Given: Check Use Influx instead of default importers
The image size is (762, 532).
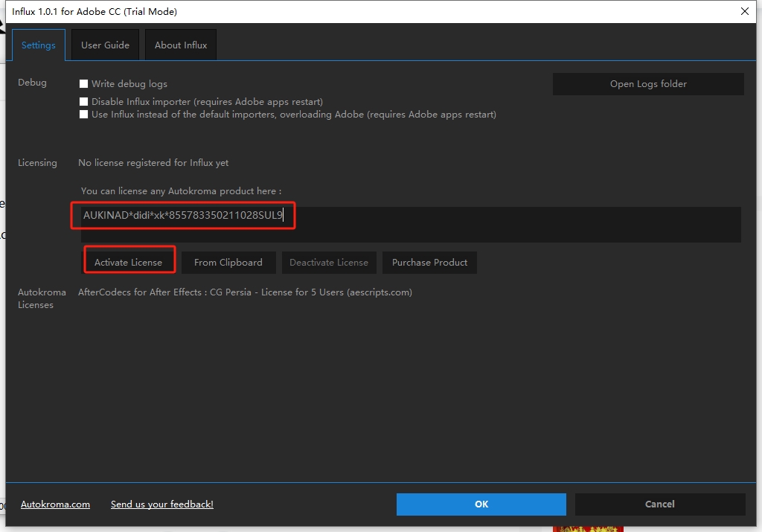Looking at the screenshot, I should tap(83, 115).
